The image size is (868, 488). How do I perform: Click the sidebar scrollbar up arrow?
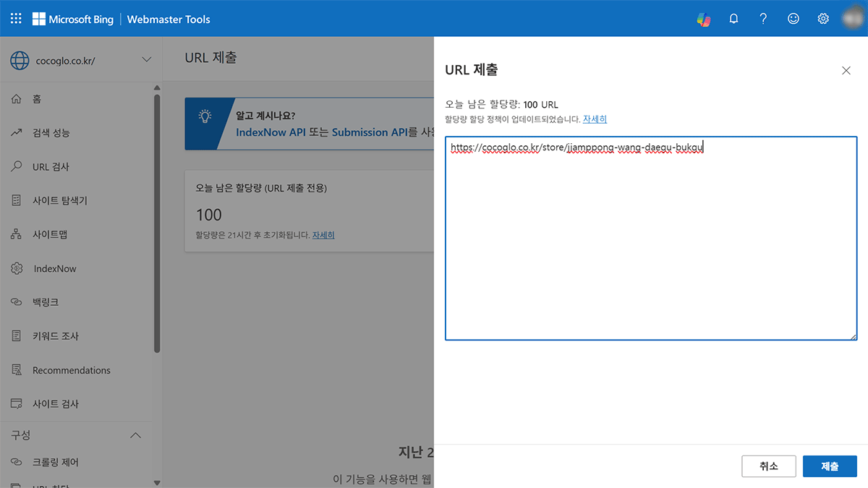point(157,88)
